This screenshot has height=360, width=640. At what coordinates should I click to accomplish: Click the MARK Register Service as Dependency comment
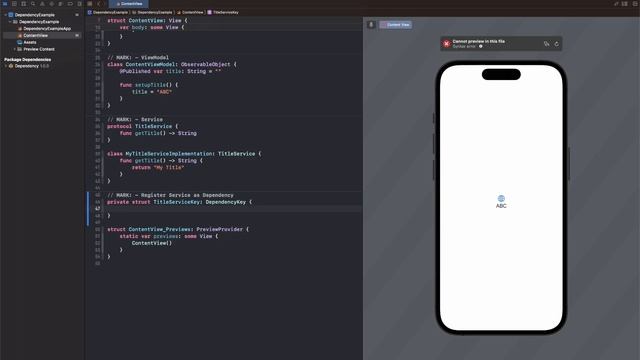click(x=170, y=195)
